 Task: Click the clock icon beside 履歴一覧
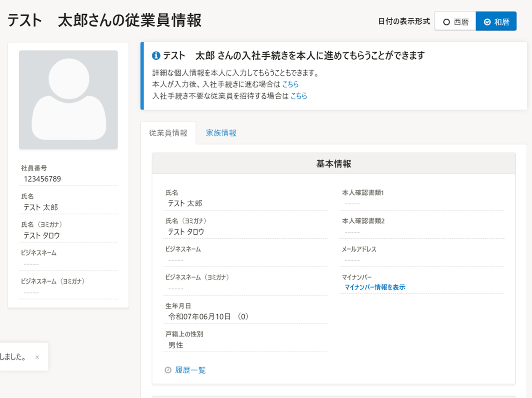(x=168, y=370)
